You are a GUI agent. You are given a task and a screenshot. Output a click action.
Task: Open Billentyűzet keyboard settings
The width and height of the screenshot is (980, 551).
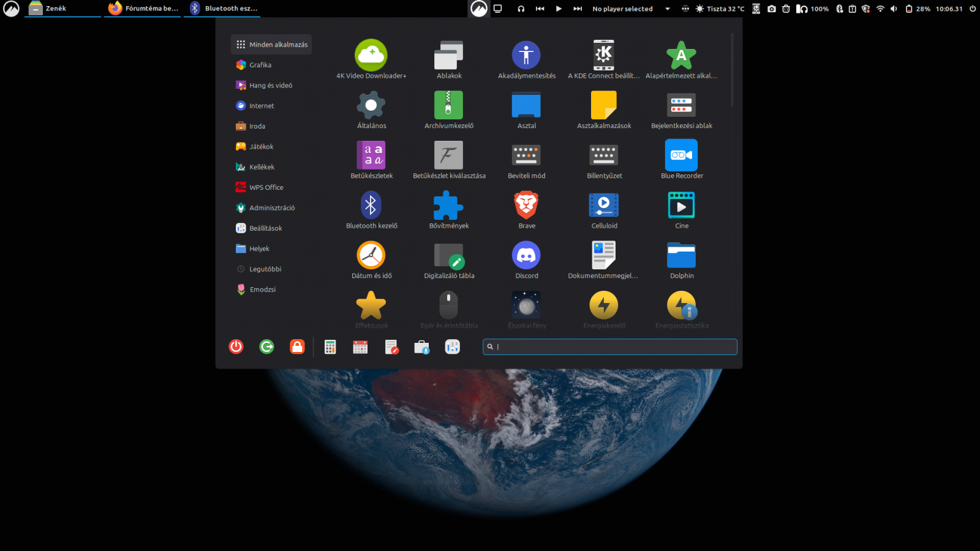tap(604, 160)
